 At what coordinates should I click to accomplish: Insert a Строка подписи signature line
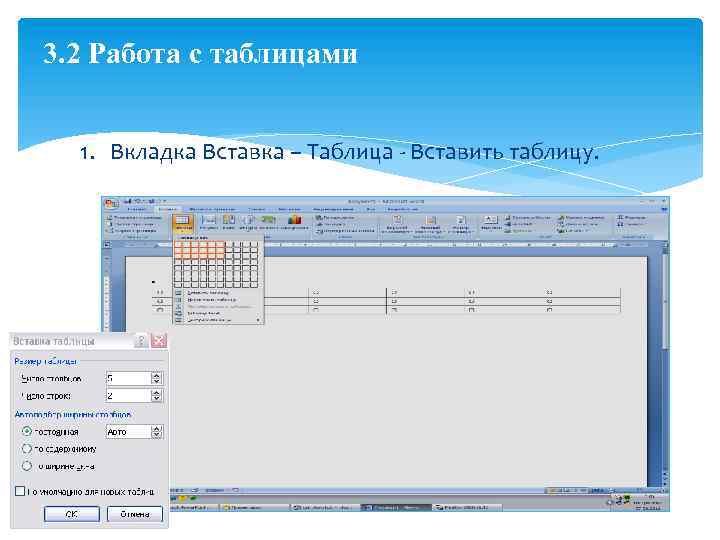pos(581,217)
